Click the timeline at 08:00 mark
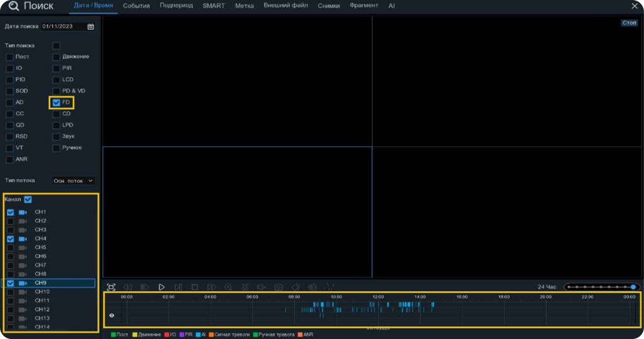Screen dimensions: 644x339 pos(294,297)
